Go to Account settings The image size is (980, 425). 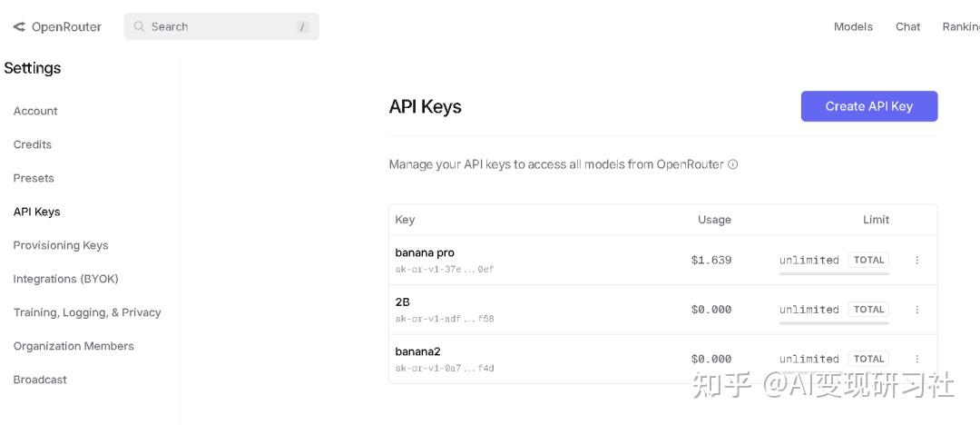35,111
